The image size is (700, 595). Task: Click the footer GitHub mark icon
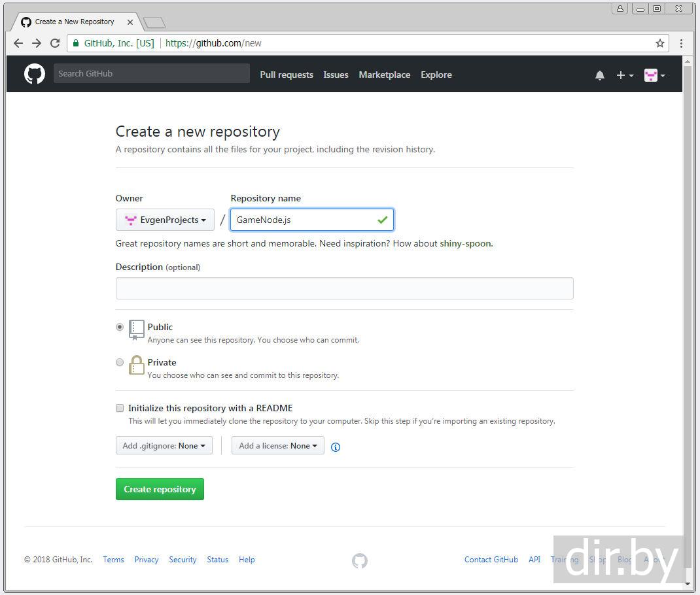coord(359,560)
